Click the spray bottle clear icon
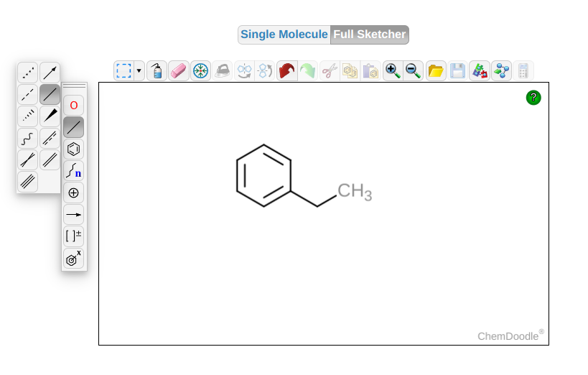This screenshot has width=588, height=375. tap(157, 70)
